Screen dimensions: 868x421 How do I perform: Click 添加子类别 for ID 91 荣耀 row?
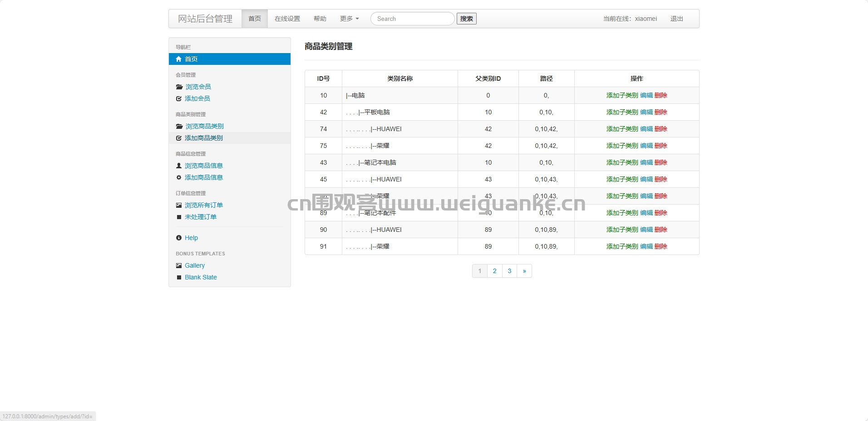point(622,246)
